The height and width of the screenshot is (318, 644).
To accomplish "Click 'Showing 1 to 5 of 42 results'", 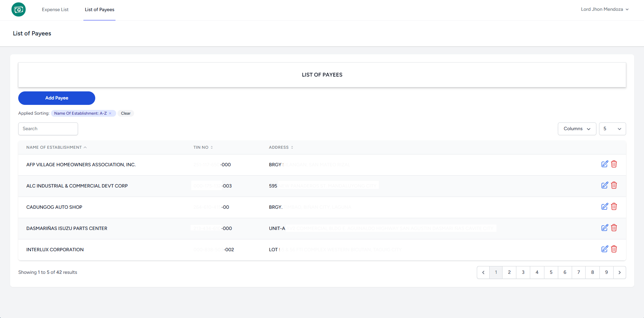I will (48, 272).
